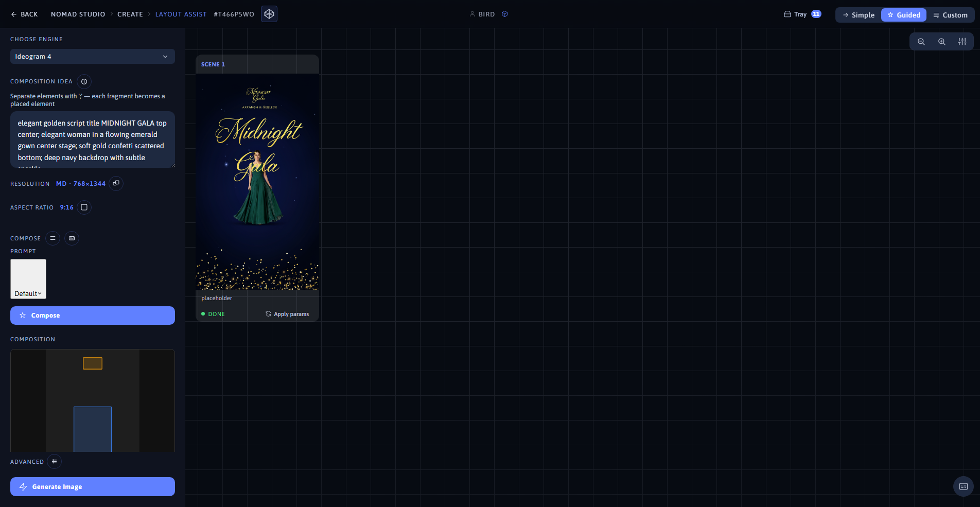Image resolution: width=980 pixels, height=507 pixels.
Task: Click the Scene 1 card header
Action: tap(257, 64)
